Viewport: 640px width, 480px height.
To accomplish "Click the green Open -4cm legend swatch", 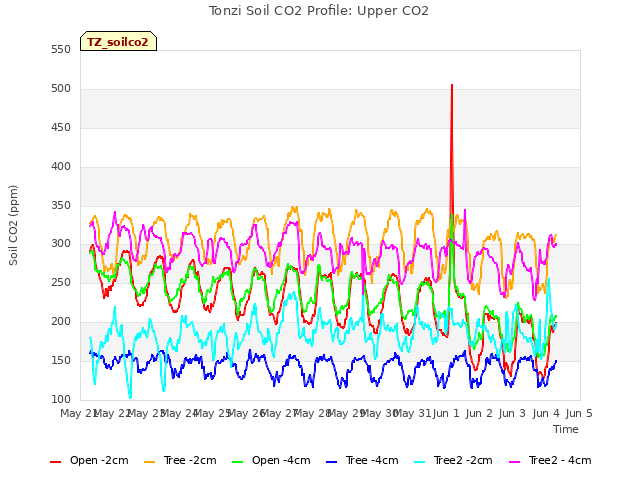I will point(238,462).
